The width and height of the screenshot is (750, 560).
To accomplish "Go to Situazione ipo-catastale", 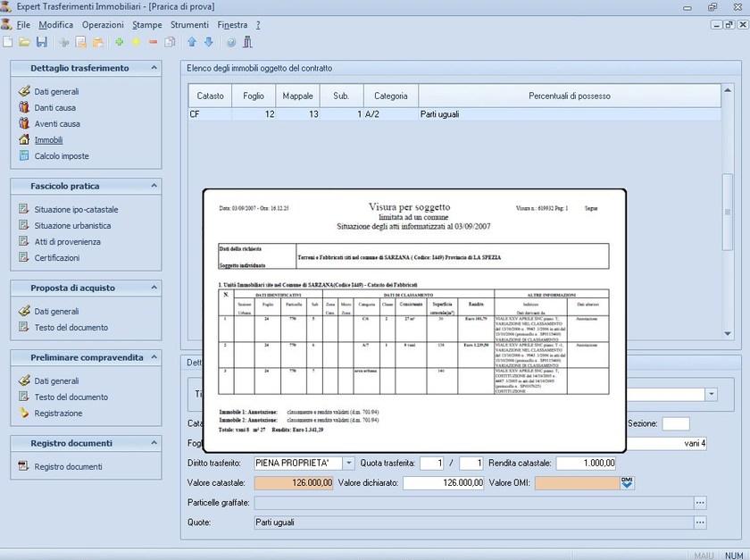I will [x=76, y=209].
